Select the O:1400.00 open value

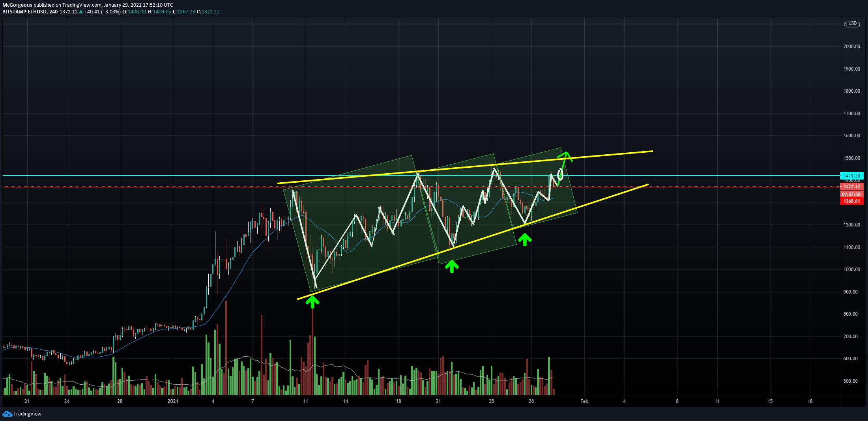[134, 12]
